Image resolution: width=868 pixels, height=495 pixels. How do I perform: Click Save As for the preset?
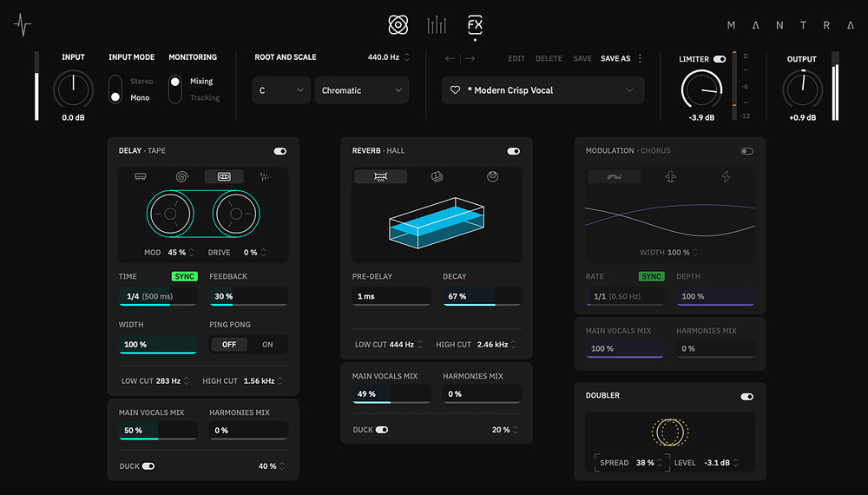click(615, 58)
